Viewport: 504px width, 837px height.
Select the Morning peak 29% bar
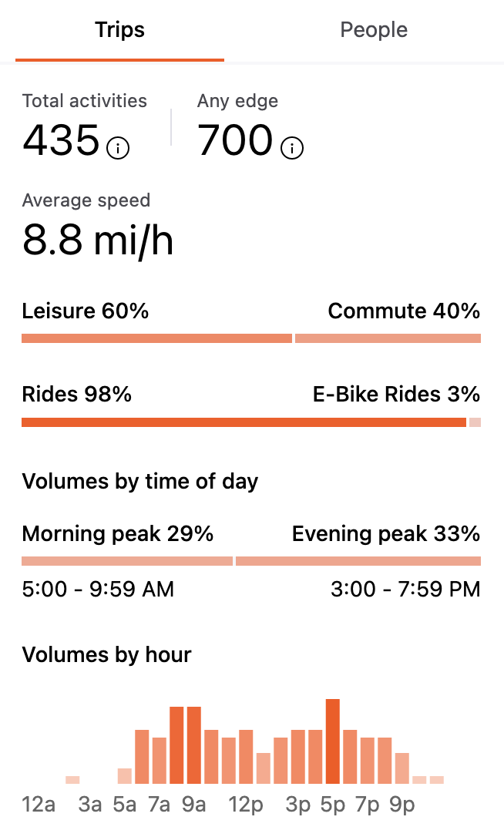tap(127, 561)
